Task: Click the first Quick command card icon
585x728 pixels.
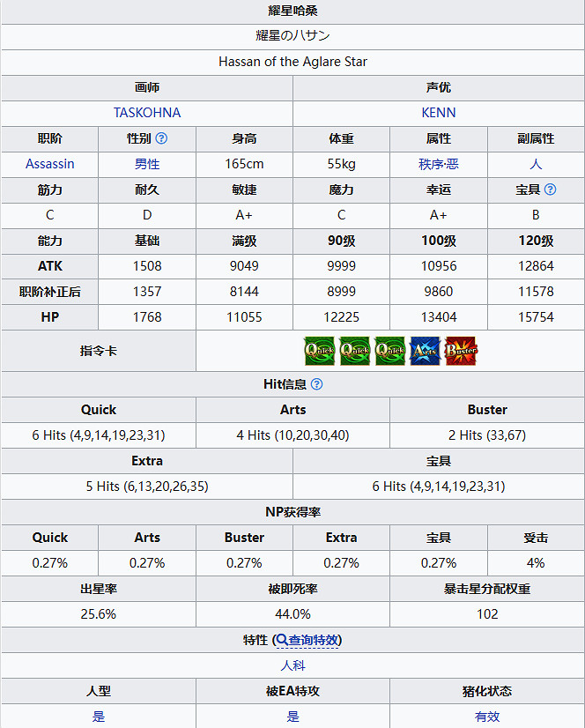Action: 320,351
